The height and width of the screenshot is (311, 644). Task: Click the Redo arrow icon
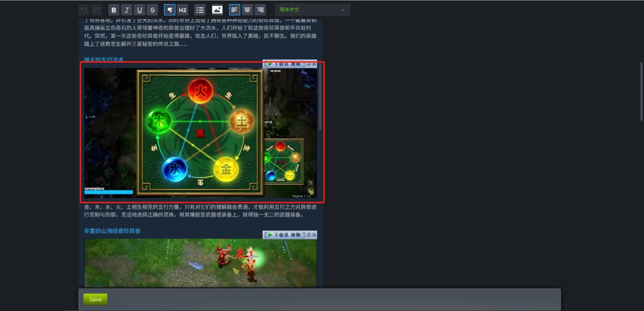tap(97, 10)
